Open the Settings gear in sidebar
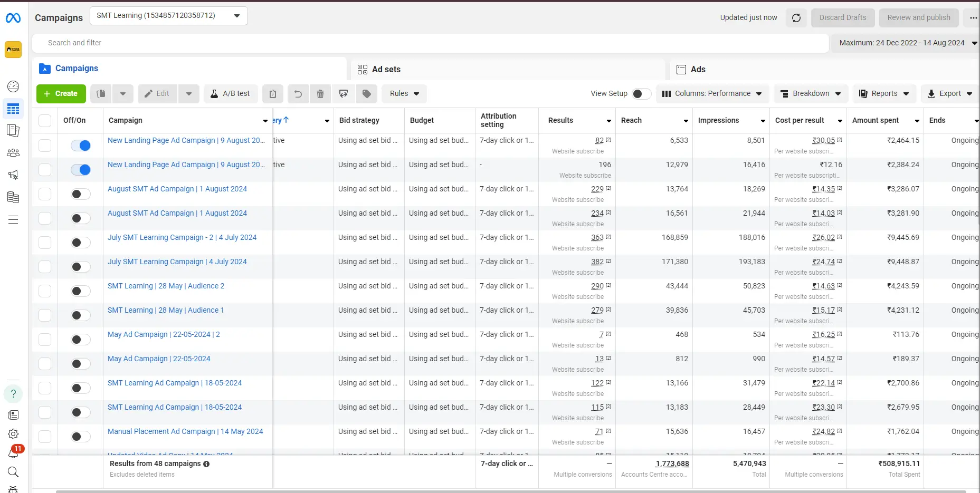Image resolution: width=980 pixels, height=493 pixels. pos(13,434)
